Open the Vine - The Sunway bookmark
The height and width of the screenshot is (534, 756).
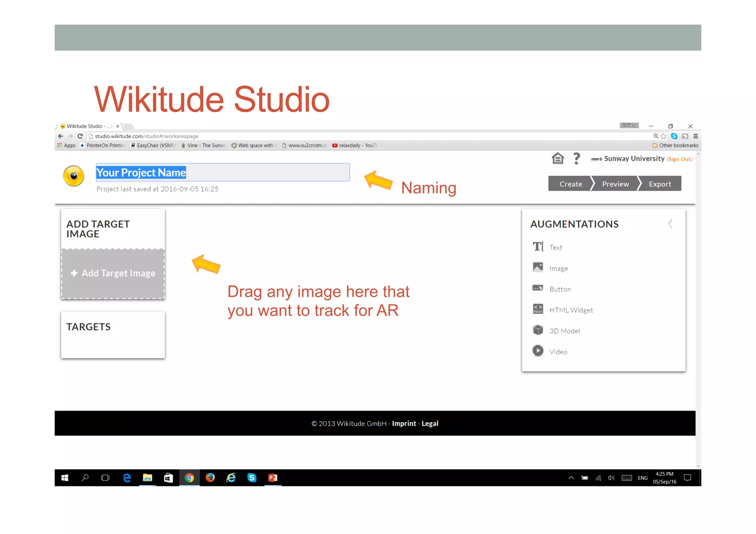pos(204,145)
